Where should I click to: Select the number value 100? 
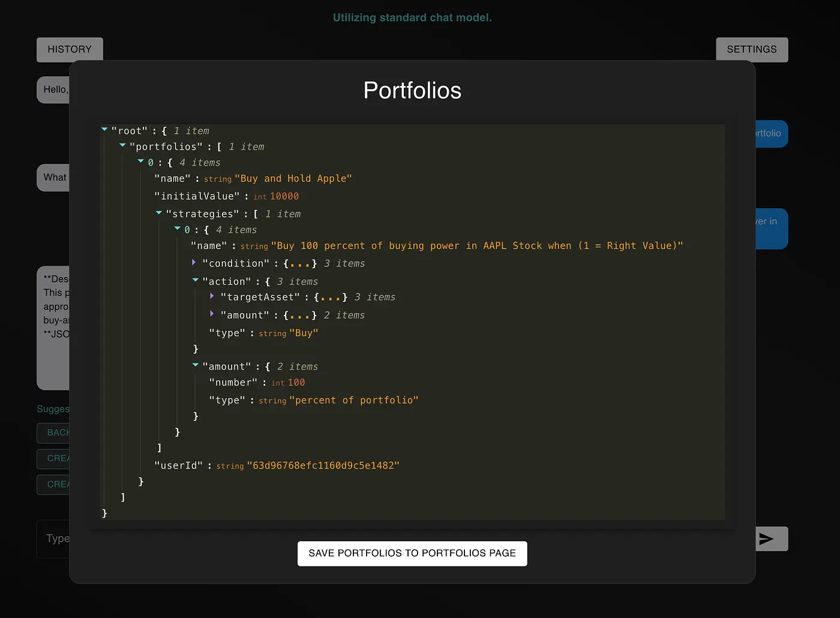coord(296,383)
